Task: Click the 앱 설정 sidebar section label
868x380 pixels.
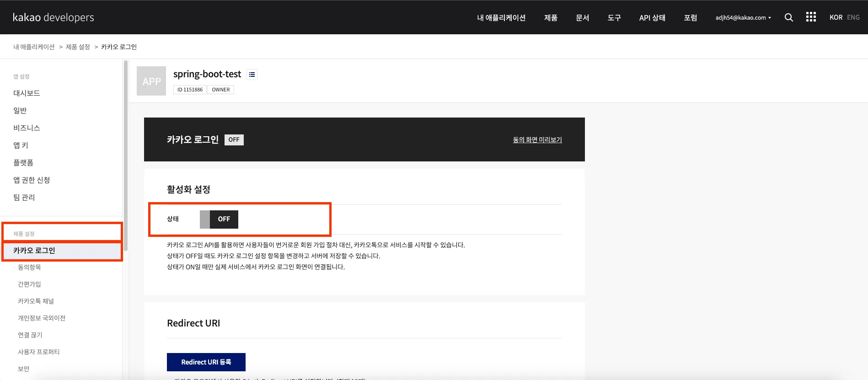Action: 21,76
